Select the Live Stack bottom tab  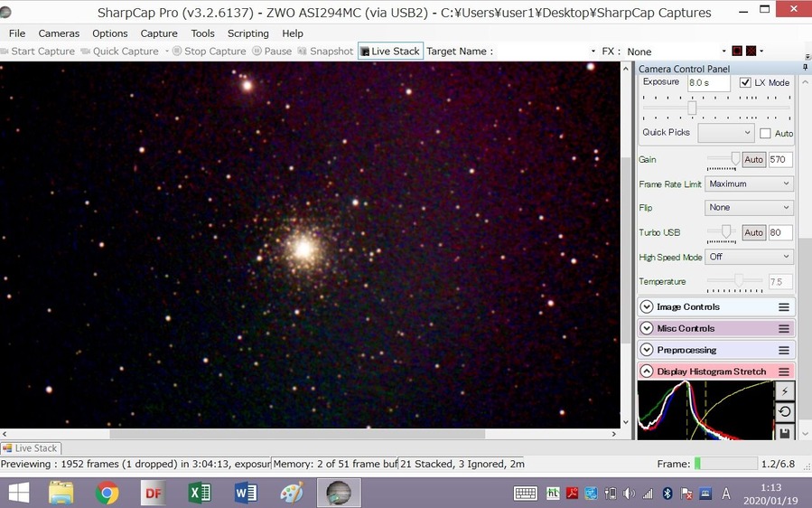tap(31, 447)
